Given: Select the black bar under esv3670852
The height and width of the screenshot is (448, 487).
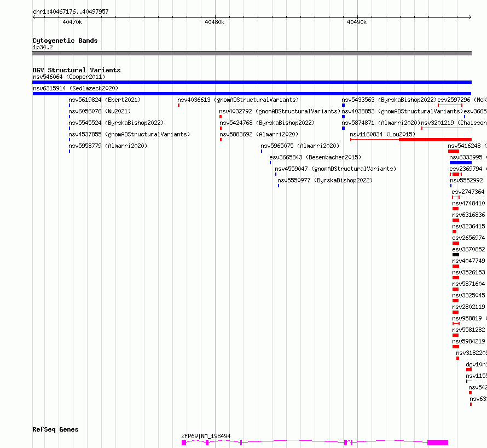Looking at the screenshot, I should coord(456,255).
